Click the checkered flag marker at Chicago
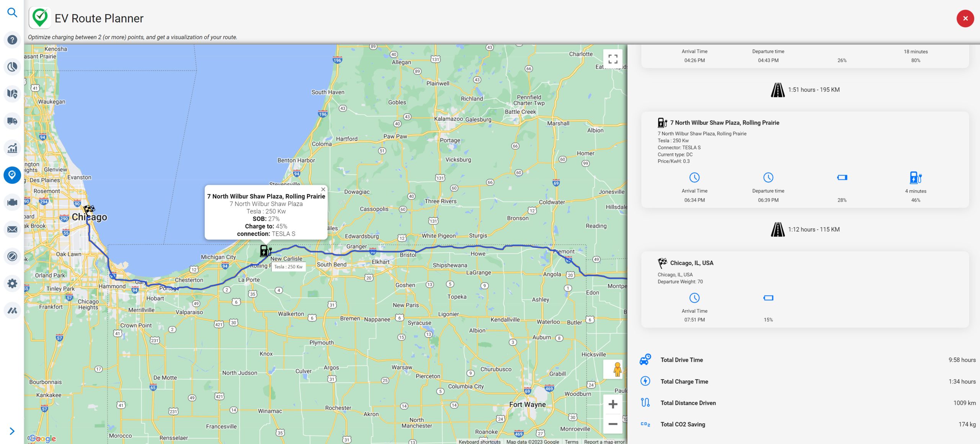The height and width of the screenshot is (444, 980). (x=89, y=210)
